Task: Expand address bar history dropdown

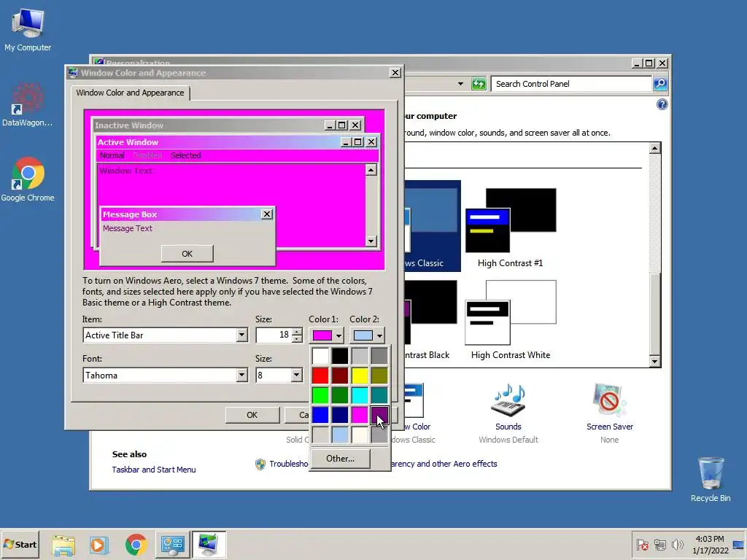Action: pyautogui.click(x=460, y=84)
